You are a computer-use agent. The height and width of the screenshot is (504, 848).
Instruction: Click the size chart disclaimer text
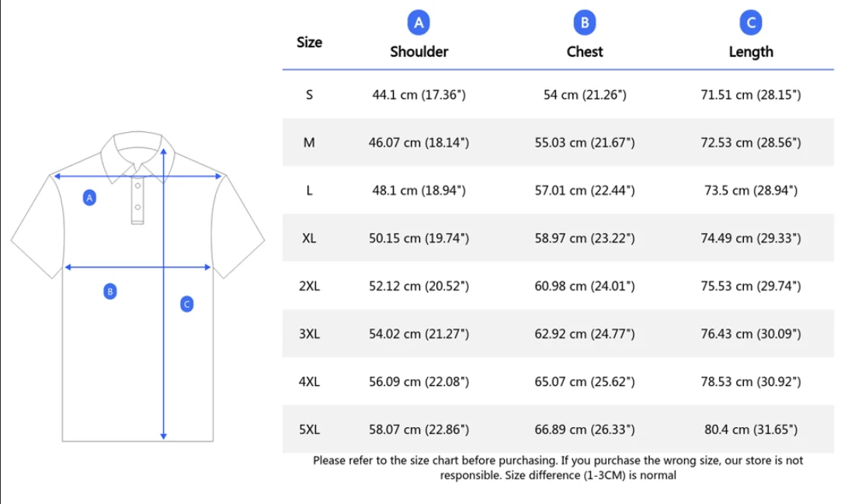tap(558, 468)
